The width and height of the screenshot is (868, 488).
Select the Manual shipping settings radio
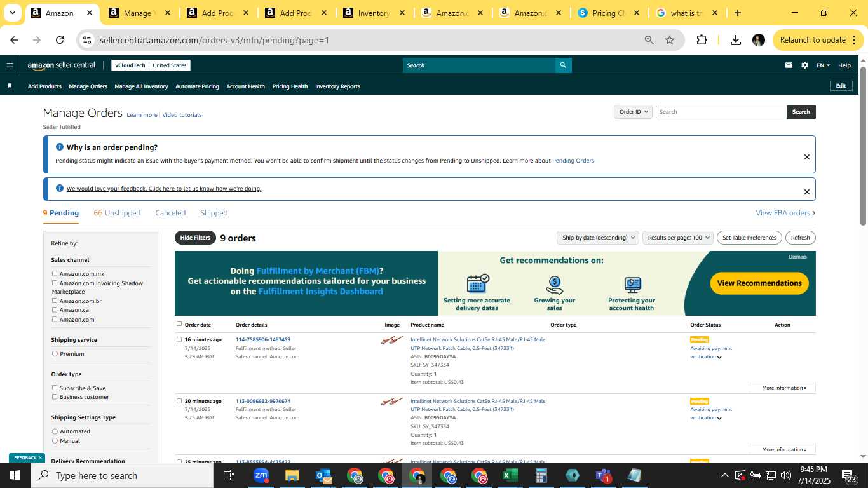[x=55, y=441]
